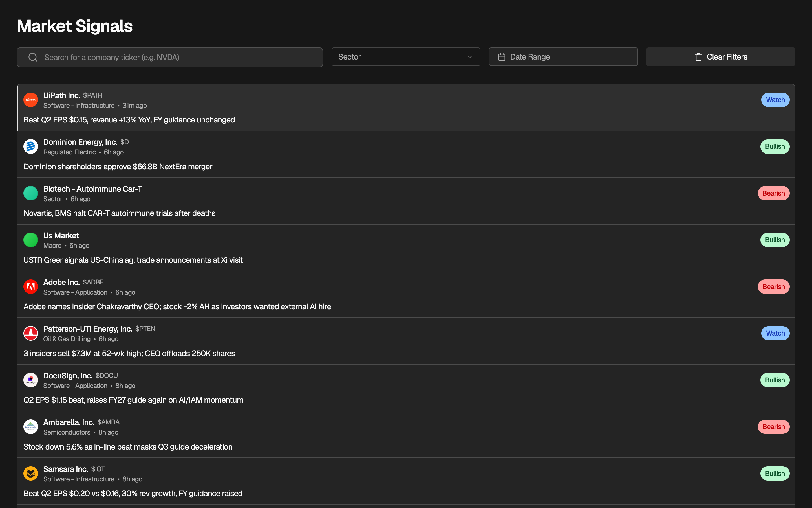Select headline 'Q2 EPS $1.16 beat, raises FY27 guide'
This screenshot has width=812, height=508.
tap(133, 400)
